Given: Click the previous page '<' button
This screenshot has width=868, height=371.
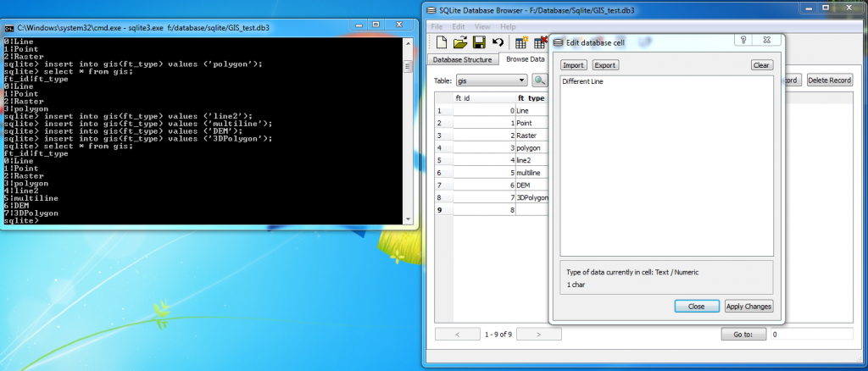Looking at the screenshot, I should [457, 334].
